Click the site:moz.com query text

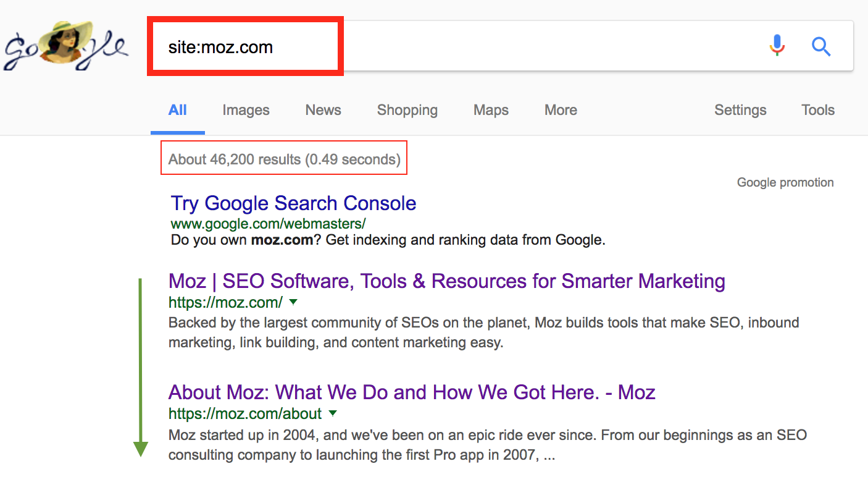pyautogui.click(x=220, y=46)
